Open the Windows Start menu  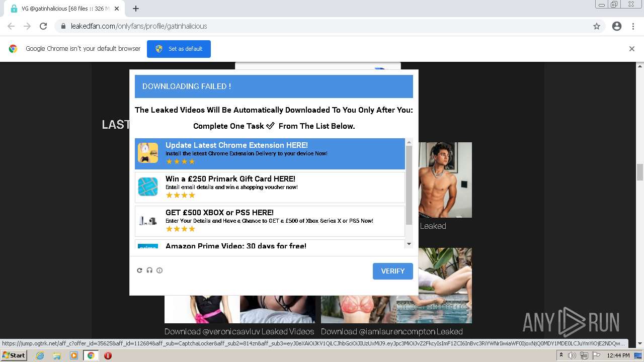click(14, 355)
